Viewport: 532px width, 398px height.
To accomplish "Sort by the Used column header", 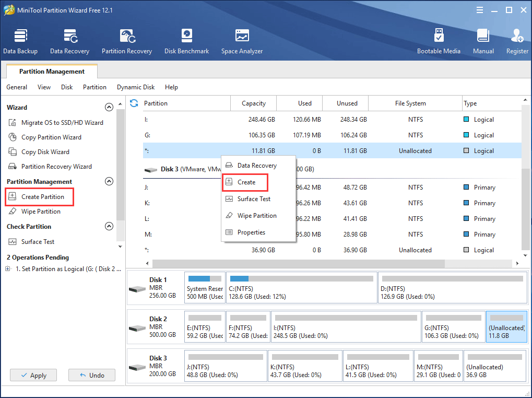I will 300,103.
